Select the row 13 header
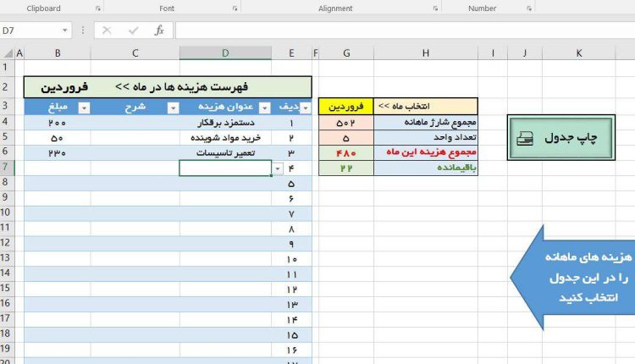Screen dimensions: 635x364 pyautogui.click(x=6, y=258)
